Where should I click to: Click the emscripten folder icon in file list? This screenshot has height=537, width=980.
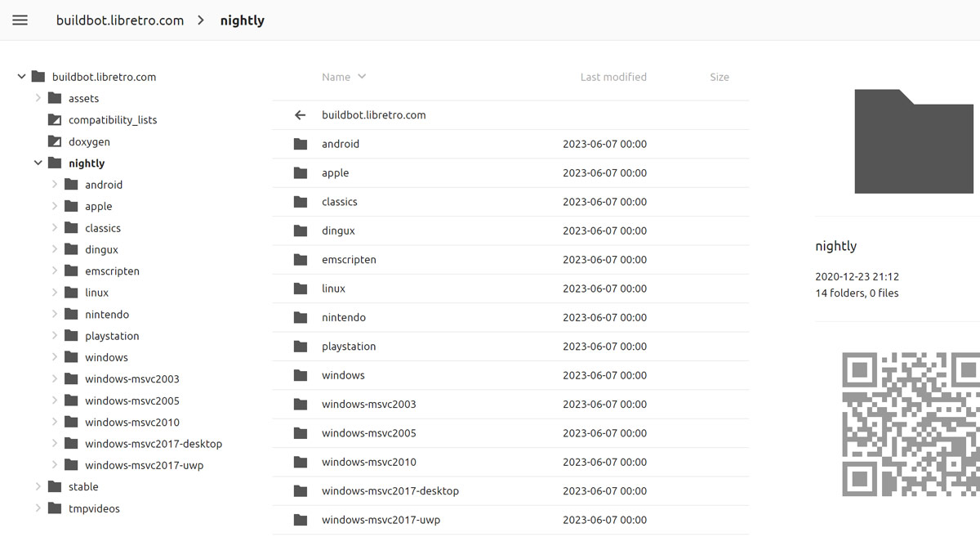301,260
